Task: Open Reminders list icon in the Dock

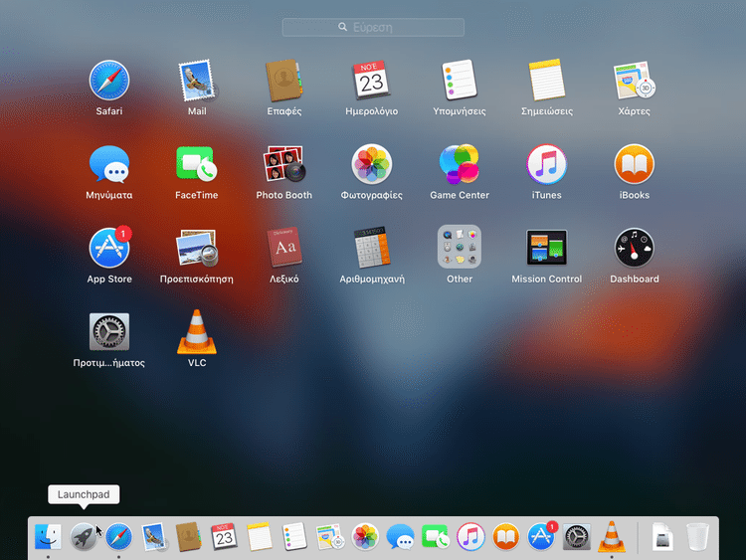Action: coord(294,536)
